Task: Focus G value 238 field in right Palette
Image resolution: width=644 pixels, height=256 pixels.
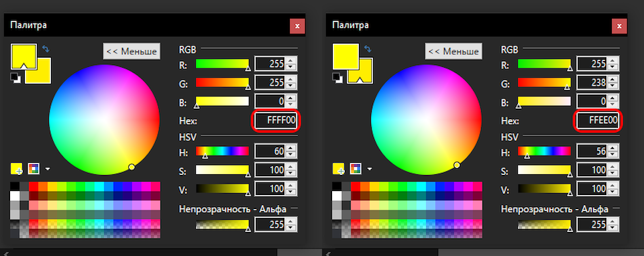Action: (x=592, y=82)
